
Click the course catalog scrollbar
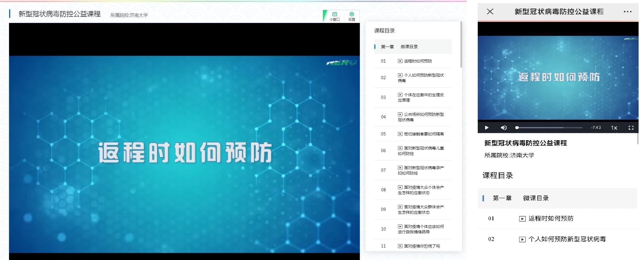click(461, 45)
